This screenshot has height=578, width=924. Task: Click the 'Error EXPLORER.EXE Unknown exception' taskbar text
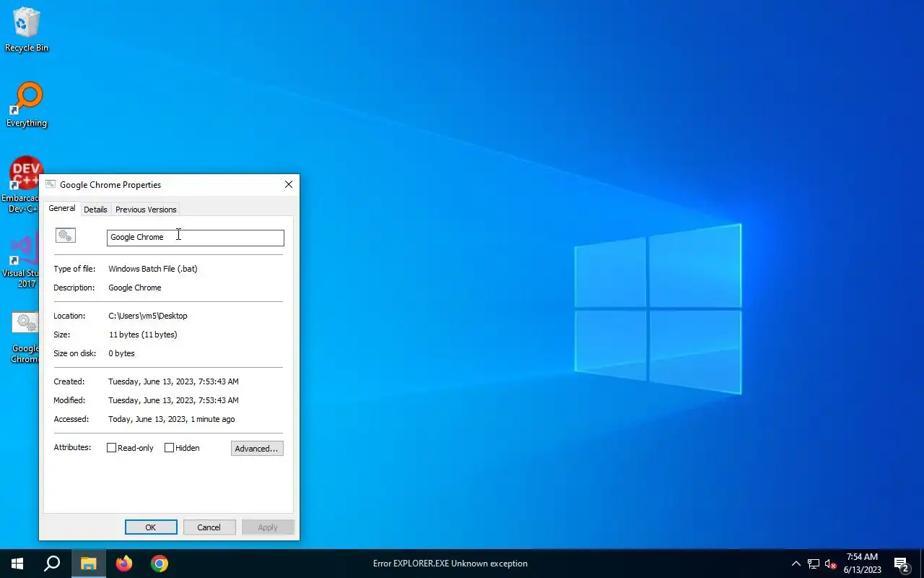click(x=450, y=564)
